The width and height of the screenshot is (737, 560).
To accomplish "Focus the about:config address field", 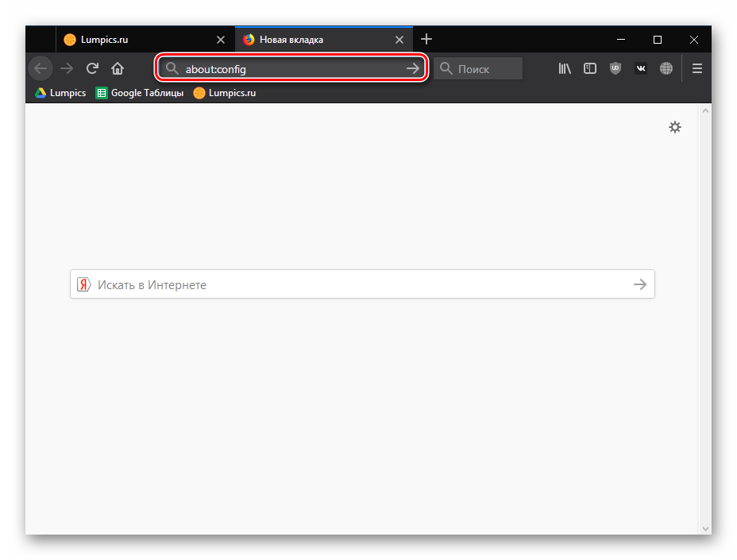I will click(x=291, y=68).
